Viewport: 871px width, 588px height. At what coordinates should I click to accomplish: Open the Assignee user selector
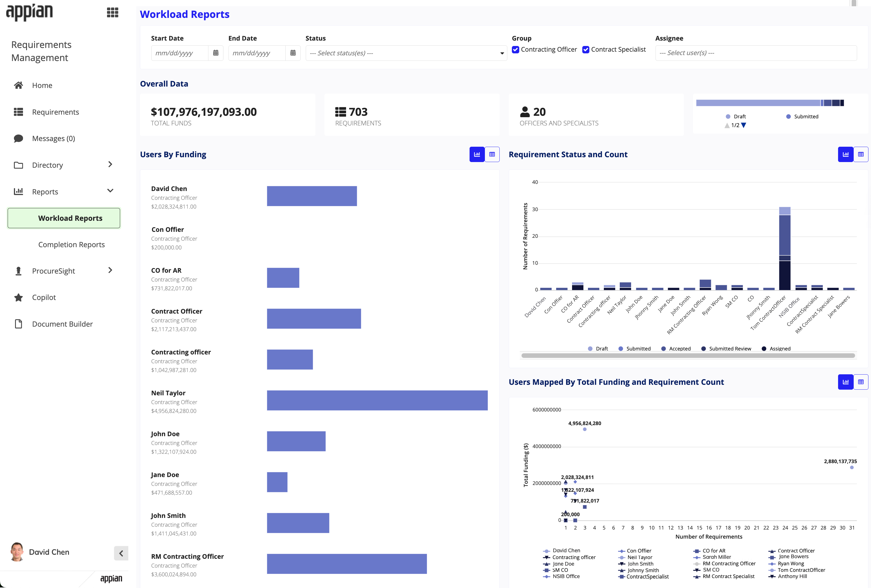click(756, 53)
